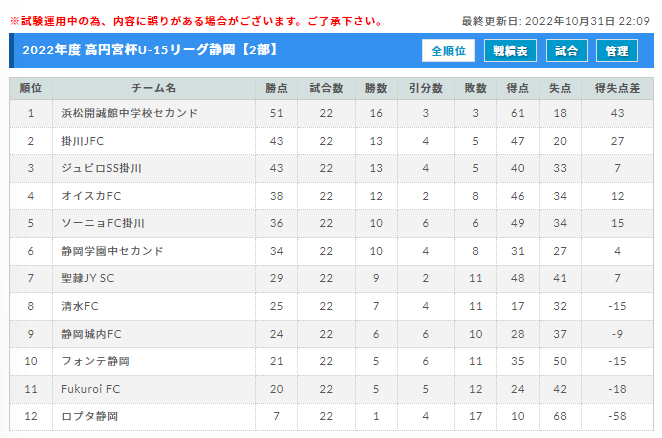Open ロプタ静岡 team link
662x438 pixels.
pos(90,415)
